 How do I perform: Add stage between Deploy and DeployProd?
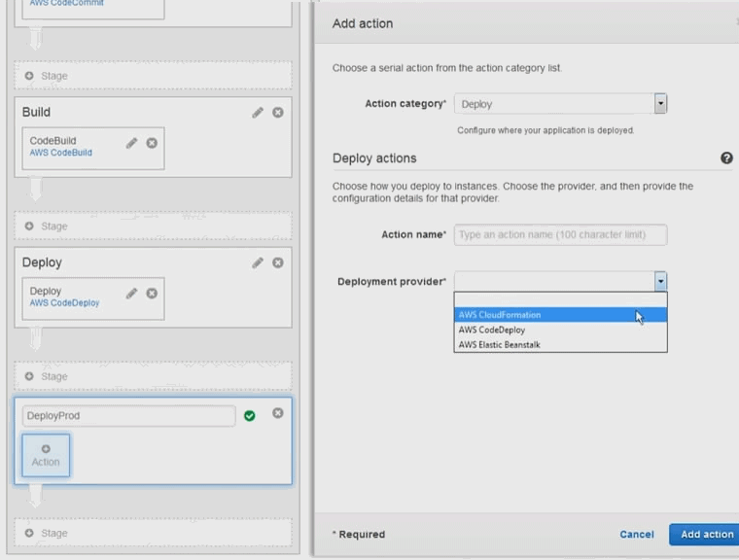click(154, 376)
